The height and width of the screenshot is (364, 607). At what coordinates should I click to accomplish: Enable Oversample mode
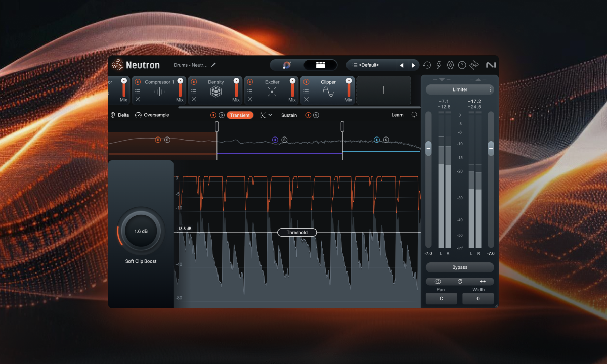tap(152, 115)
